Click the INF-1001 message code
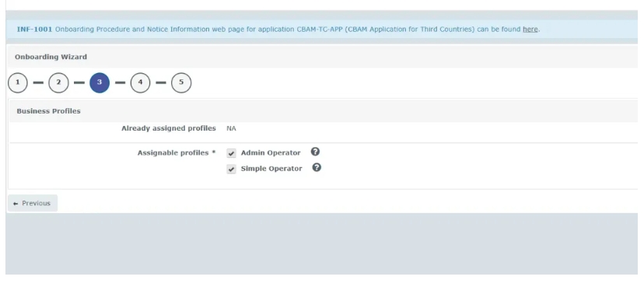Screen dimensions: 644x287 pos(34,30)
